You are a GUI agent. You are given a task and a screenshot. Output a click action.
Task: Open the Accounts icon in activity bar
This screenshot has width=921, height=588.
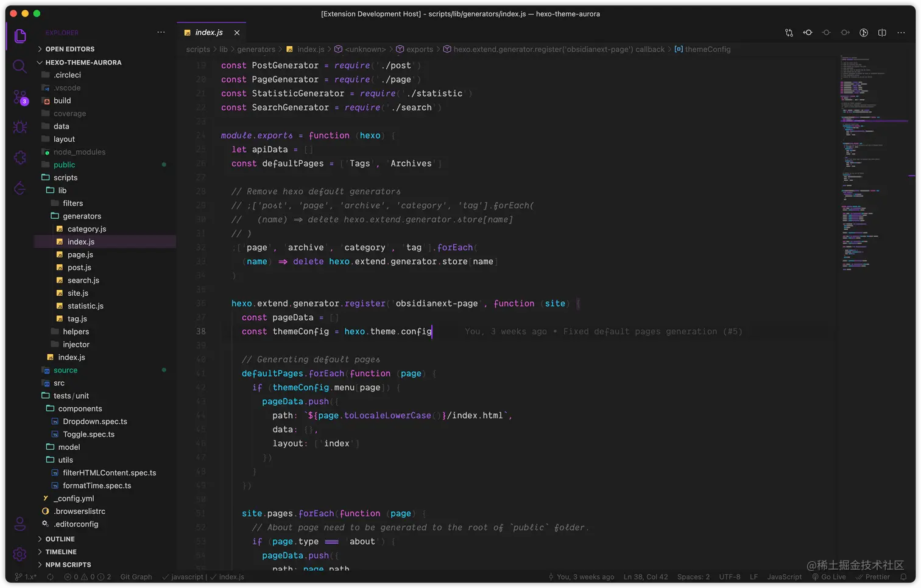click(x=19, y=523)
